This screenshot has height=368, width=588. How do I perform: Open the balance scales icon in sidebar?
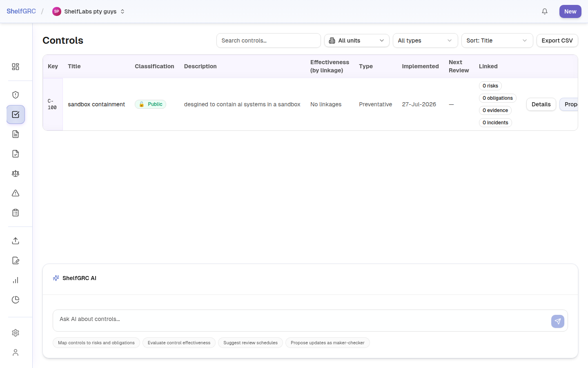(x=16, y=173)
